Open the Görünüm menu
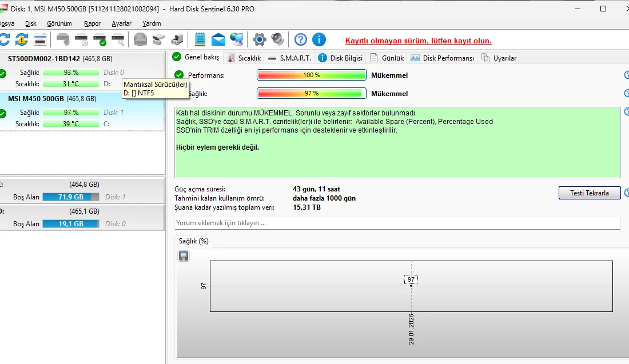 [x=59, y=23]
